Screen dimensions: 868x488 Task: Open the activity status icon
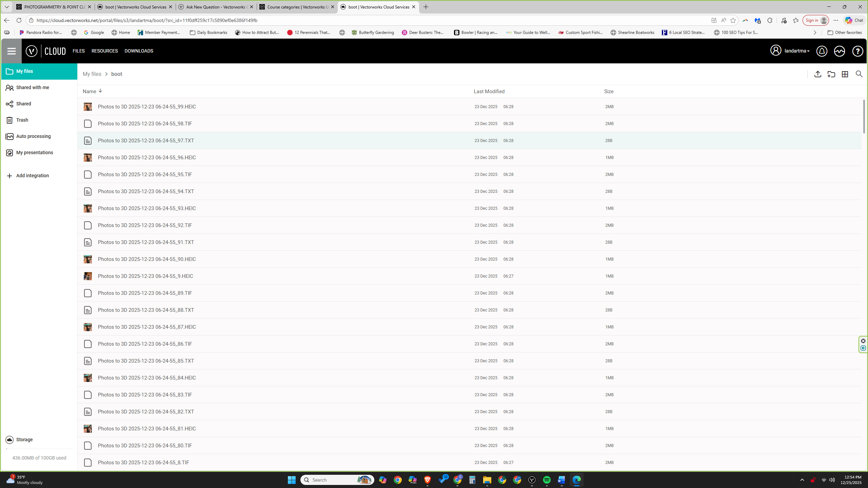coord(839,51)
